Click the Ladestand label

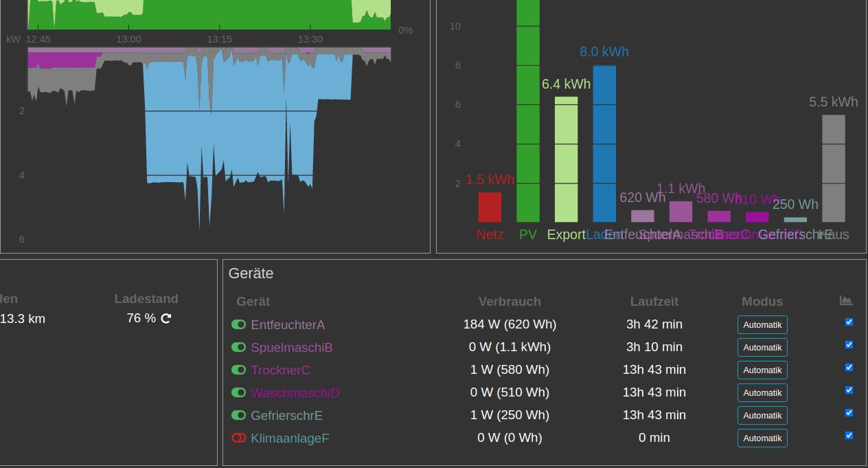(146, 299)
